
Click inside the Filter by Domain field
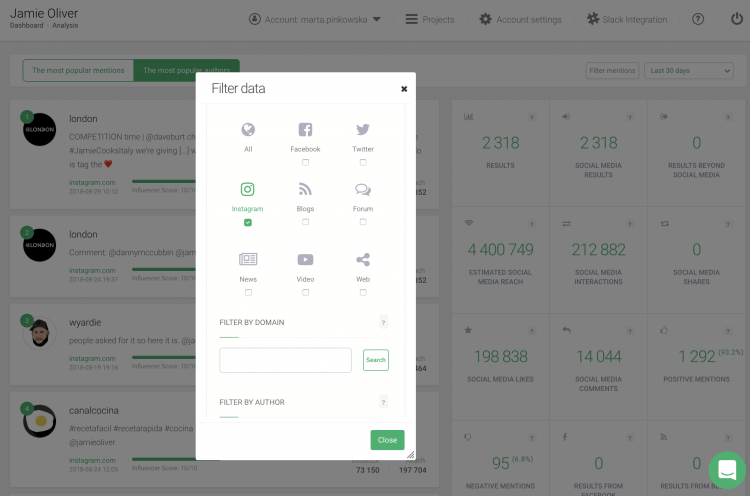tap(286, 360)
